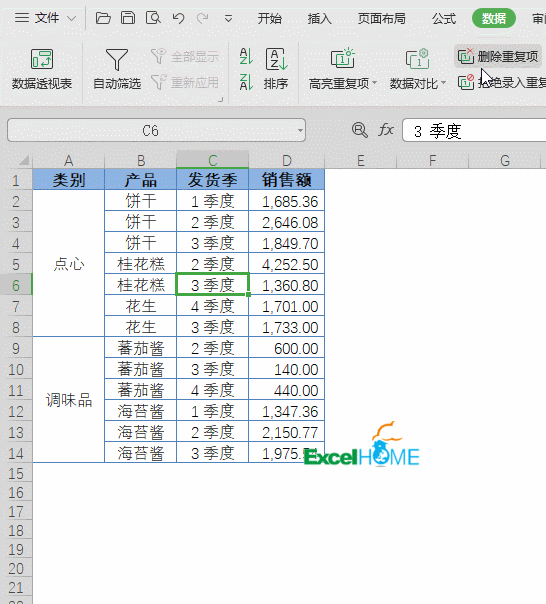Image resolution: width=546 pixels, height=604 pixels.
Task: Click cell with value 1,701.00
Action: tap(287, 306)
